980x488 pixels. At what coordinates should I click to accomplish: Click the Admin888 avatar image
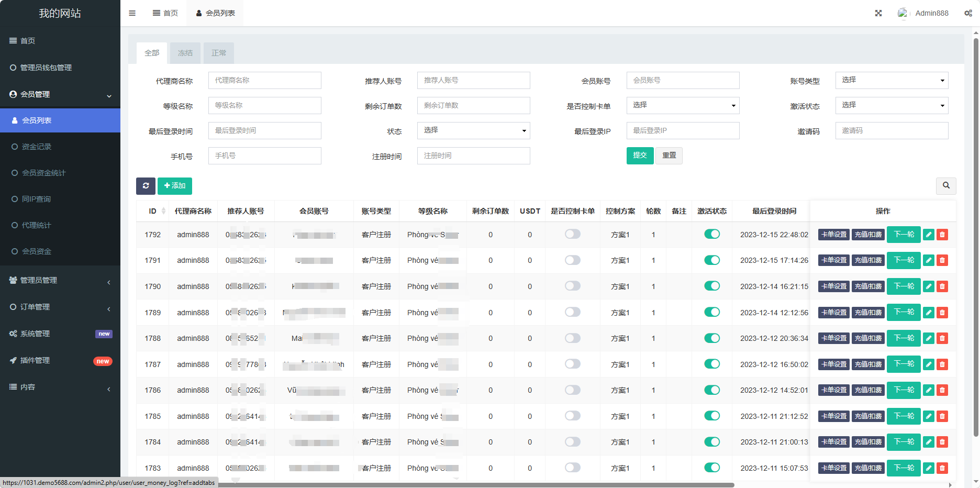click(903, 13)
